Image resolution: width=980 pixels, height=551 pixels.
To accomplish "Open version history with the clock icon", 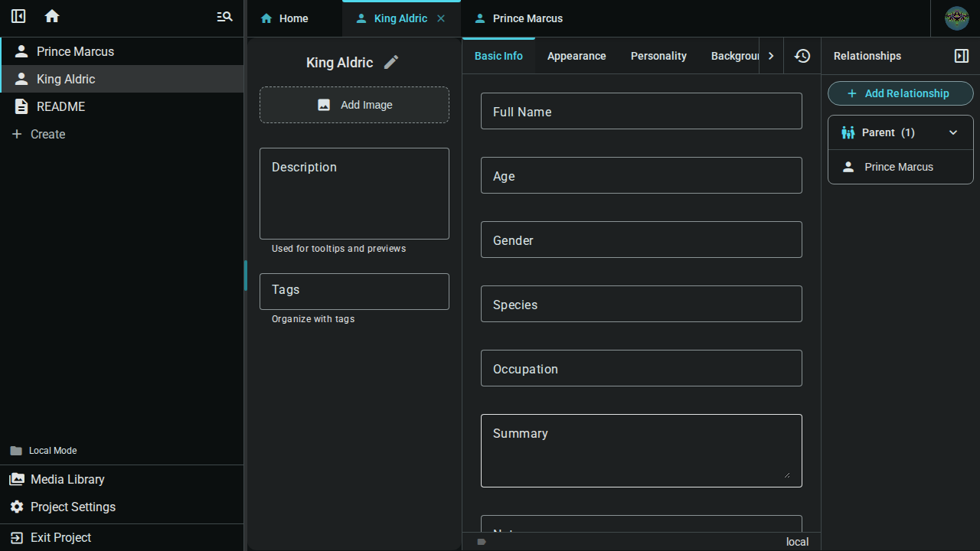I will click(801, 55).
